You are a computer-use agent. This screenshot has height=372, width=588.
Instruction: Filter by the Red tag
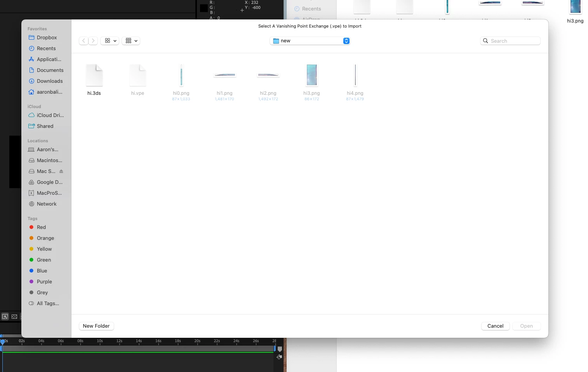click(38, 227)
